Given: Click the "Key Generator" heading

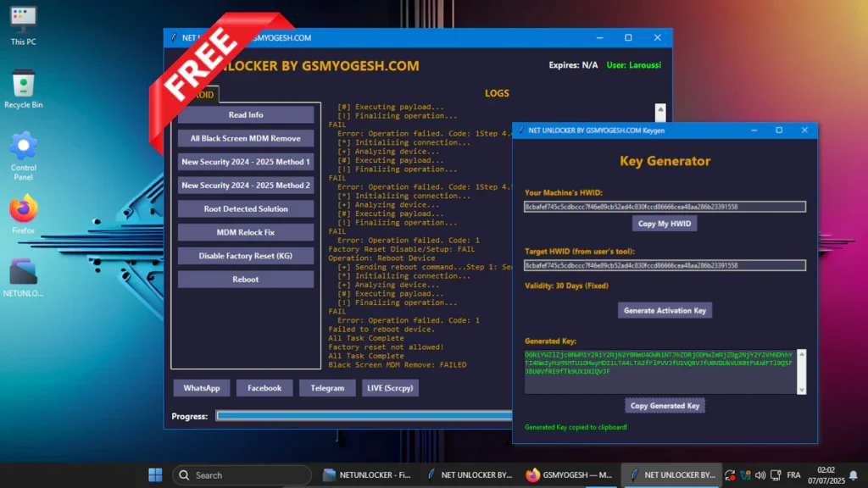Looking at the screenshot, I should click(x=665, y=161).
